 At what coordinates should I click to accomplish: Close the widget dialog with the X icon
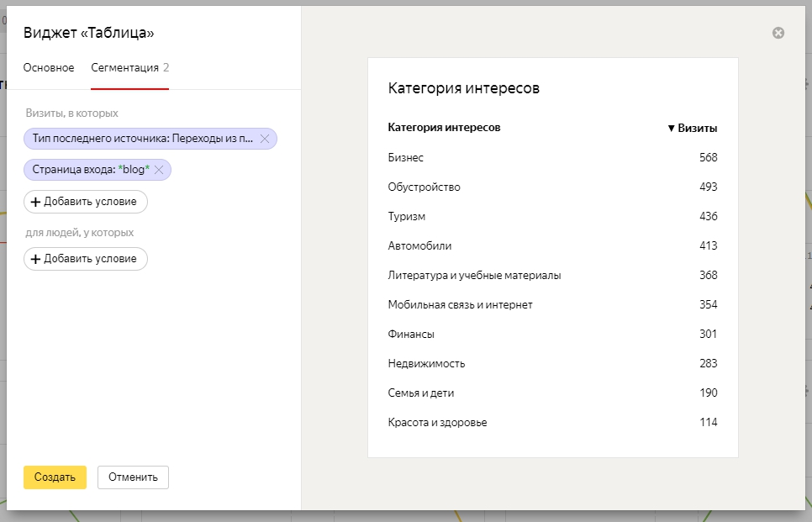pos(778,33)
